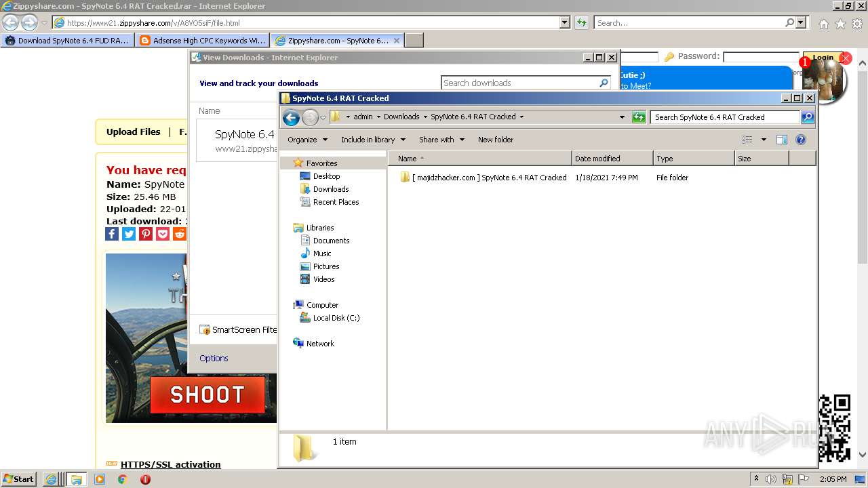
Task: Select Favorites in the navigation pane
Action: pos(321,163)
